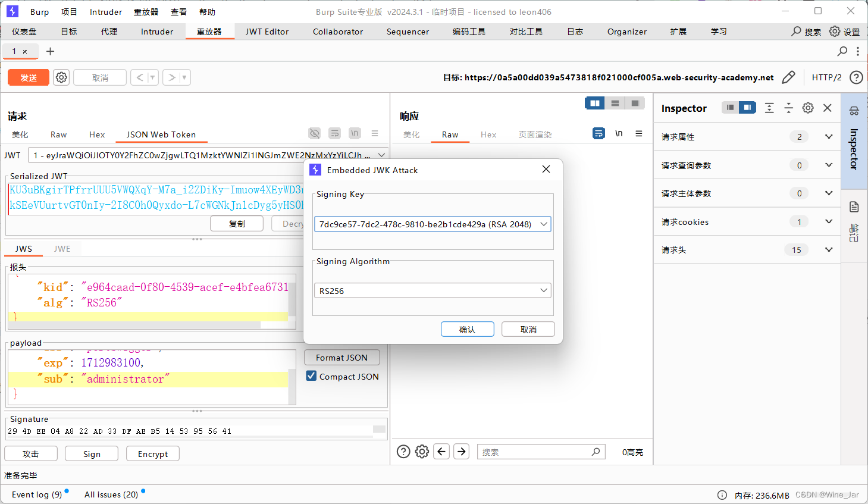Open the help icon beside HTTP/2
Image resolution: width=868 pixels, height=504 pixels.
[856, 77]
